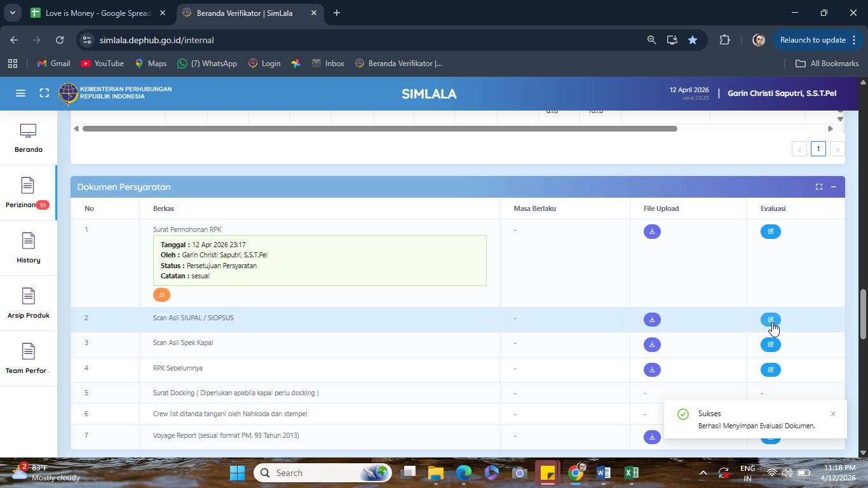Viewport: 868px width, 488px height.
Task: Toggle fullscreen icon in blue header
Action: (x=44, y=93)
